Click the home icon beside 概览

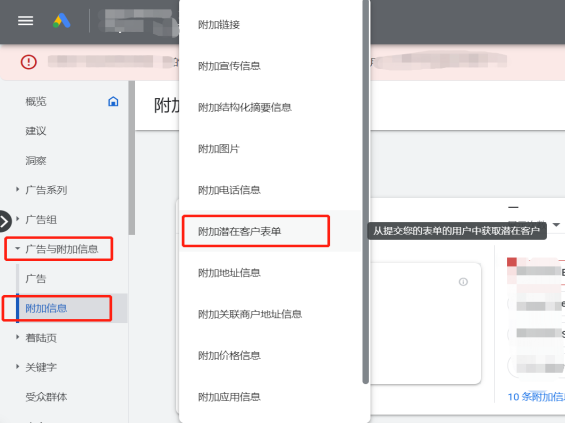(x=113, y=102)
